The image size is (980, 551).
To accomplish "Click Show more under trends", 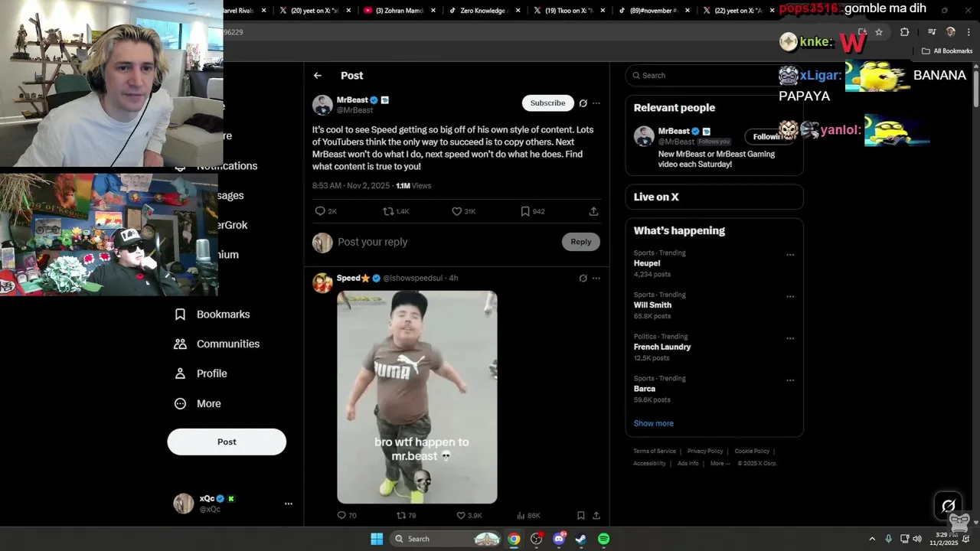I will tap(654, 423).
